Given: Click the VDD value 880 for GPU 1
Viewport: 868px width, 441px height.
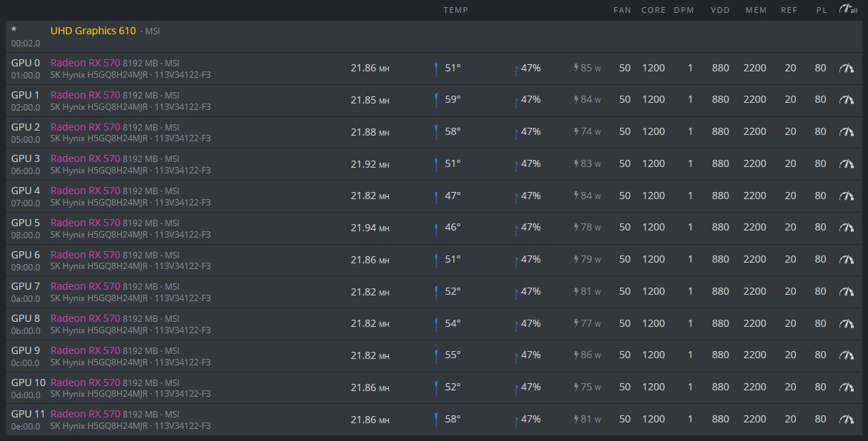Looking at the screenshot, I should 720,100.
